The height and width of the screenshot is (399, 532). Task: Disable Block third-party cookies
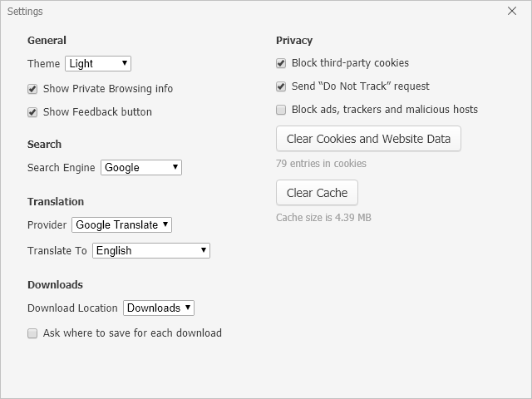pyautogui.click(x=281, y=63)
